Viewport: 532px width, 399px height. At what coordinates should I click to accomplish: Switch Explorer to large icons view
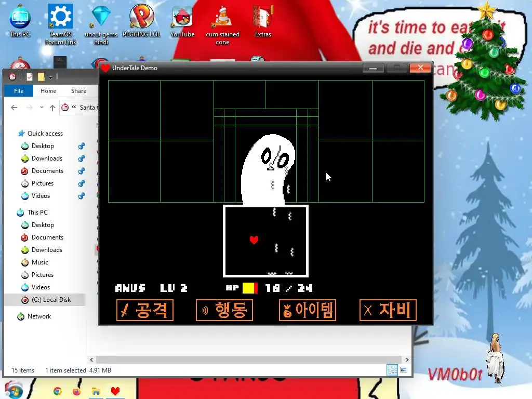pos(403,370)
